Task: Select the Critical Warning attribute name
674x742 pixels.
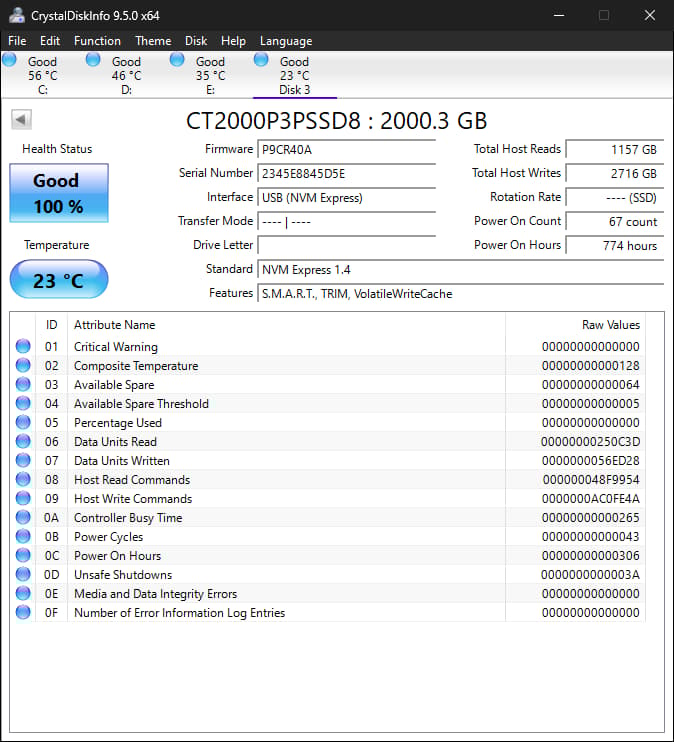Action: [x=115, y=347]
